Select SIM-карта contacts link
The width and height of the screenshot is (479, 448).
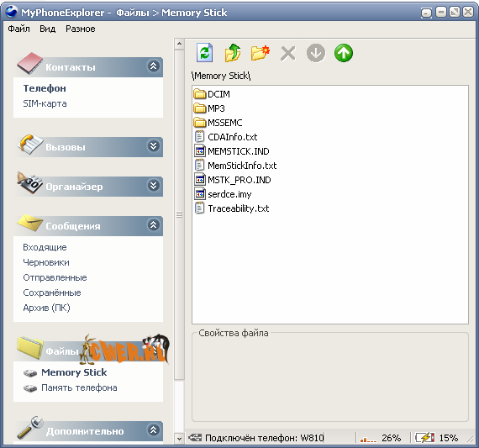pos(45,103)
